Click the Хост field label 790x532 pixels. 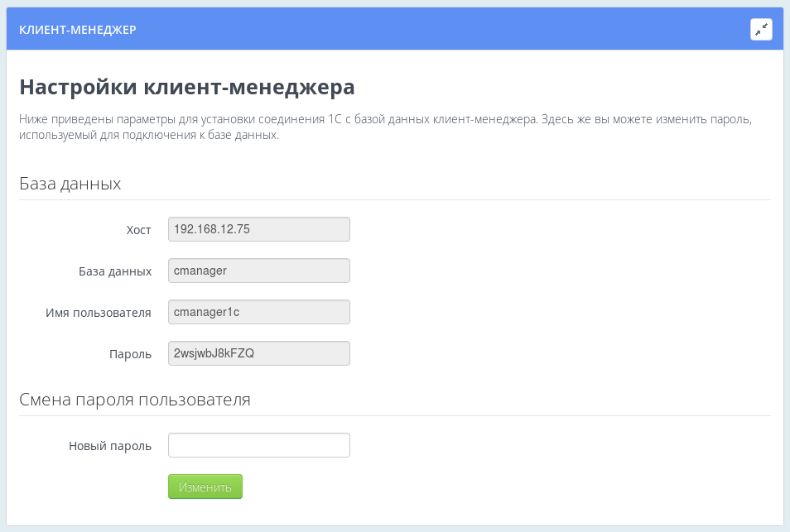(139, 230)
